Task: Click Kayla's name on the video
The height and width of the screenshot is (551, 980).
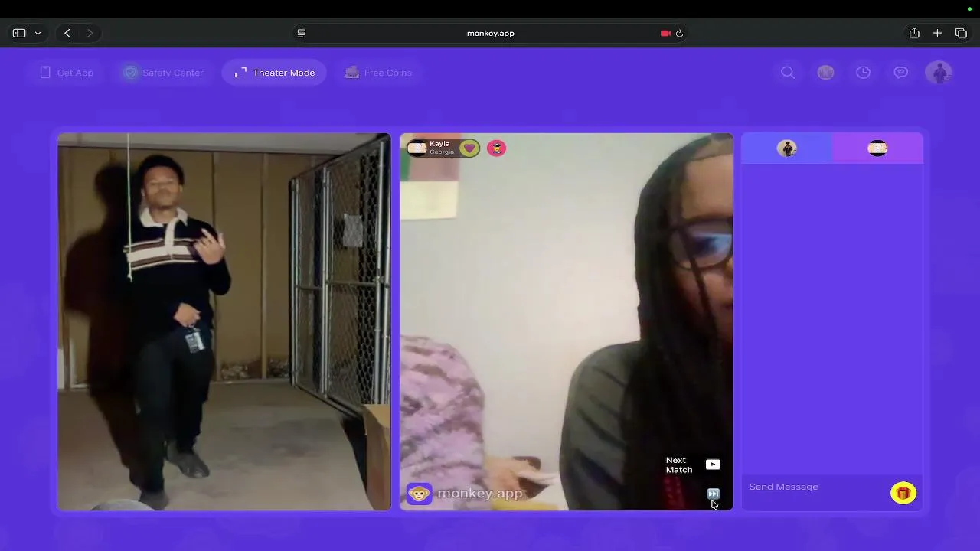Action: (x=439, y=143)
